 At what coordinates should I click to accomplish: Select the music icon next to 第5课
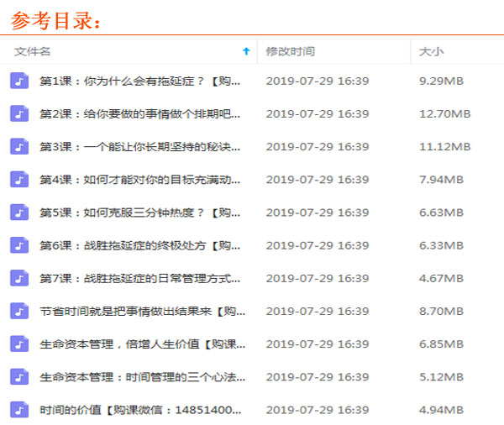(x=18, y=212)
